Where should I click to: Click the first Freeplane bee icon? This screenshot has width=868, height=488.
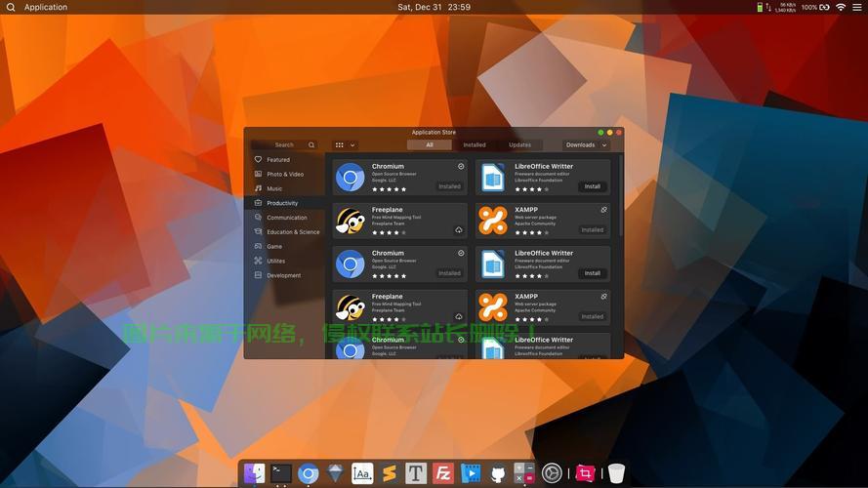[x=351, y=221]
